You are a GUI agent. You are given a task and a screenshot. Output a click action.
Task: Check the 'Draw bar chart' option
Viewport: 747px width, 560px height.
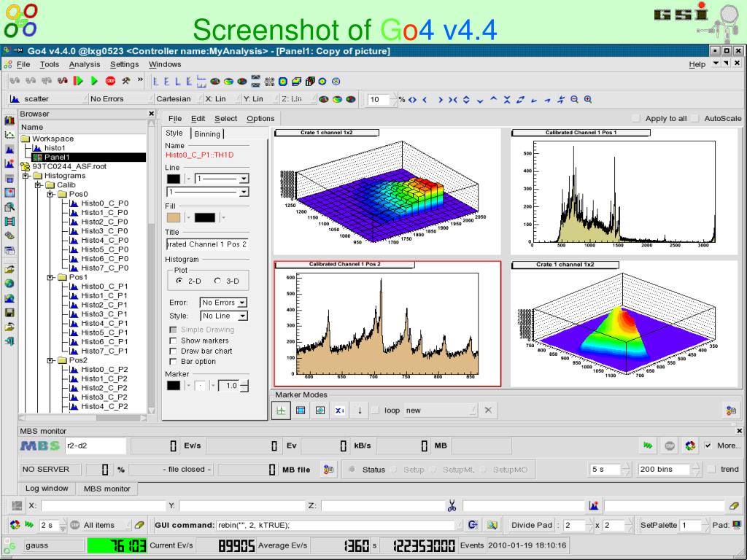[x=173, y=351]
